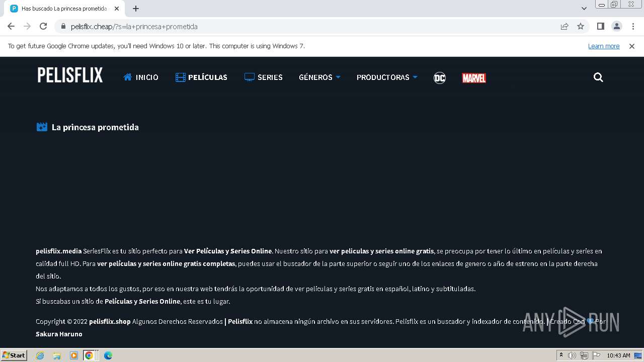Select the Chrome icon in the taskbar
Viewport: 644px width, 362px height.
pos(89,355)
